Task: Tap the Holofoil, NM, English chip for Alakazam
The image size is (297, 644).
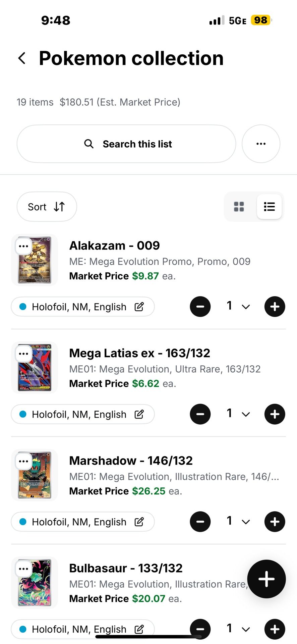Action: [x=79, y=307]
